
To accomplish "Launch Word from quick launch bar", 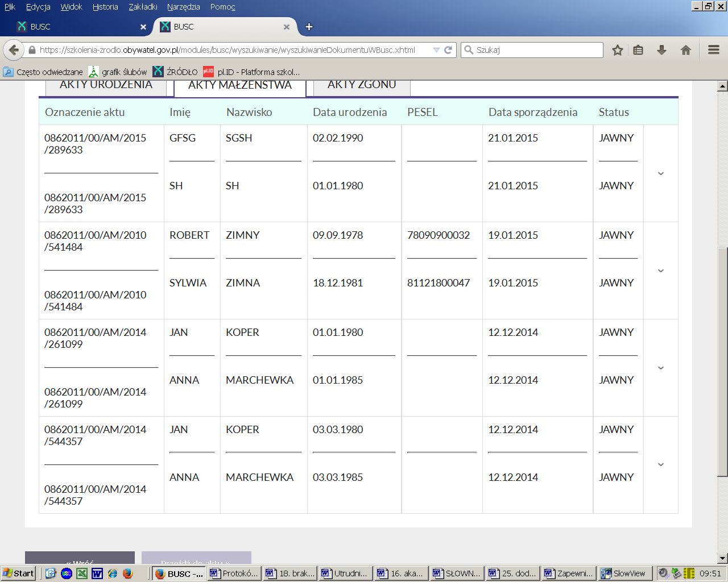I will 97,573.
